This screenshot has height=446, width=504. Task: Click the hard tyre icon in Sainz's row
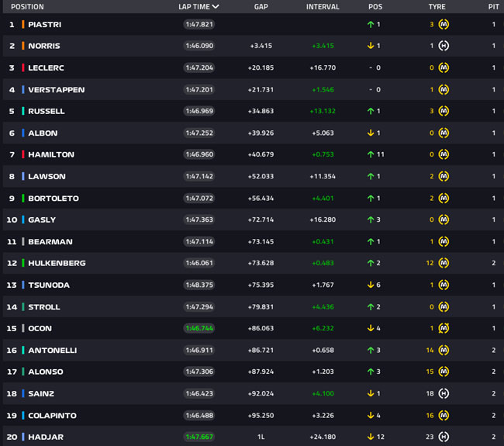coord(444,393)
